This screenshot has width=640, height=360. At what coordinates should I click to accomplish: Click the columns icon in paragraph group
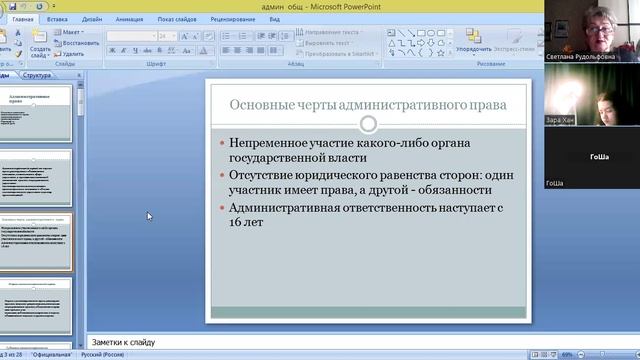[x=274, y=51]
